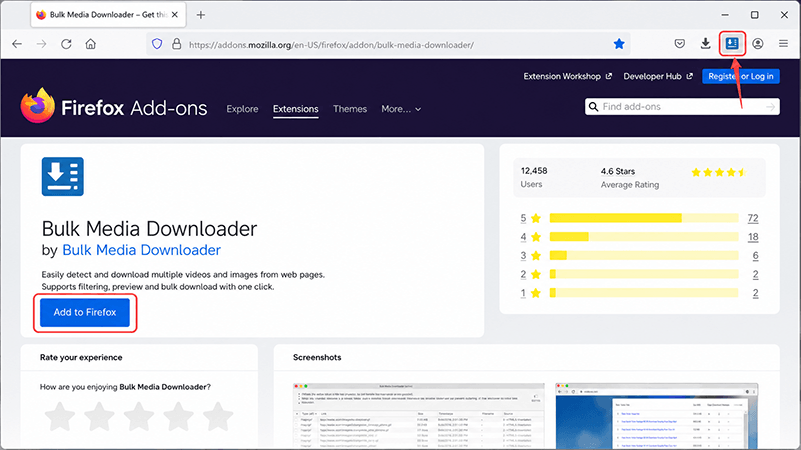Focus the Find add-ons search field
Screen dimensions: 801x450
tap(682, 106)
